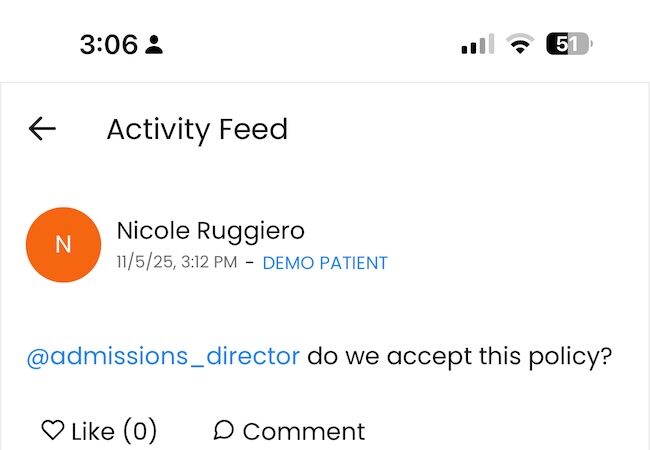The image size is (650, 450).
Task: Tap the "do we accept this policy?" text
Action: click(459, 356)
